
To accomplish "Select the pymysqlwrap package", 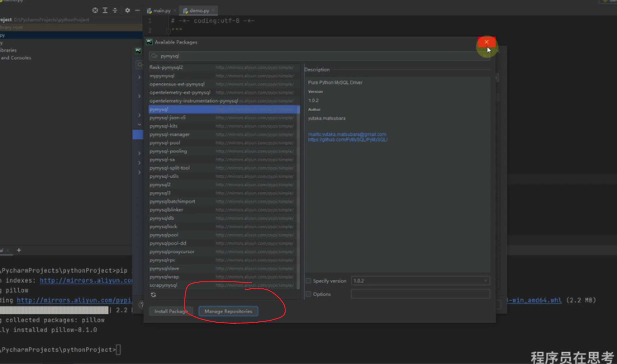I will click(223, 277).
